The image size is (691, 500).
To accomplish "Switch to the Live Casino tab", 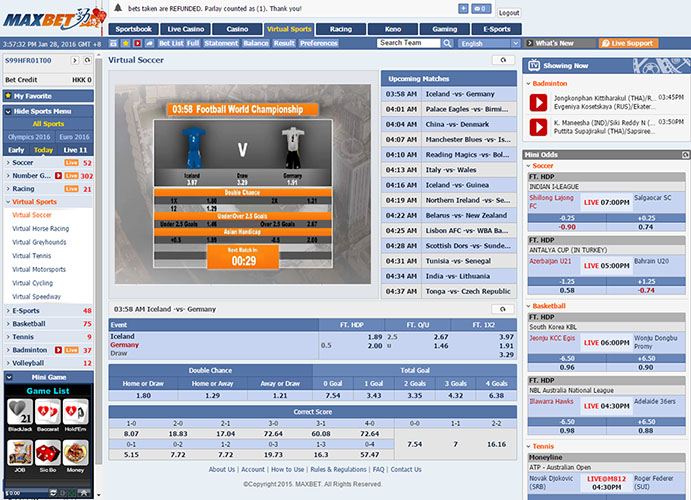I will (186, 29).
